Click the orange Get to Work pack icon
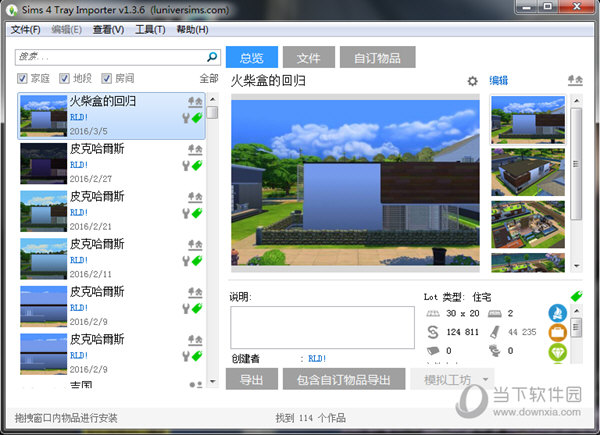 tap(558, 332)
